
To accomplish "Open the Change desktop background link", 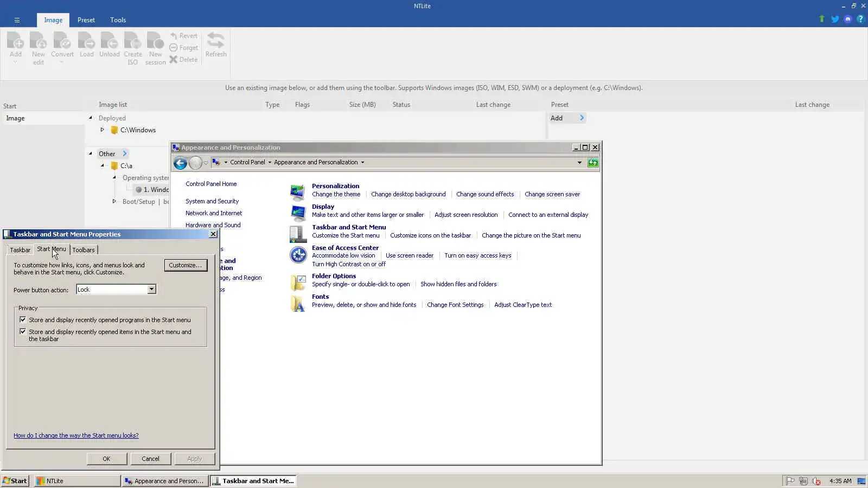I will point(409,194).
